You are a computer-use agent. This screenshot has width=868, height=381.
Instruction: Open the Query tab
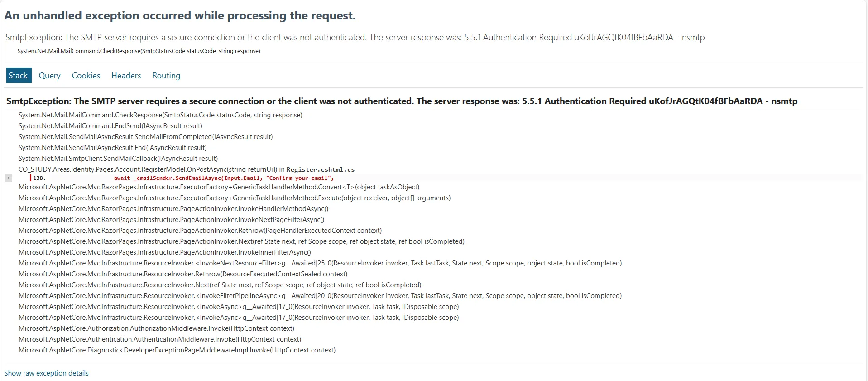pos(49,76)
